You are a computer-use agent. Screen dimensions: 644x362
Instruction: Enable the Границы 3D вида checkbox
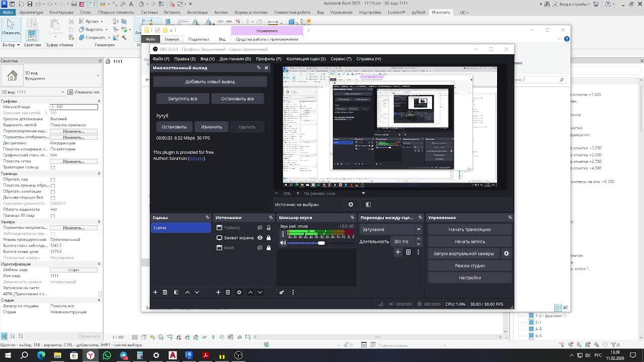tap(53, 216)
